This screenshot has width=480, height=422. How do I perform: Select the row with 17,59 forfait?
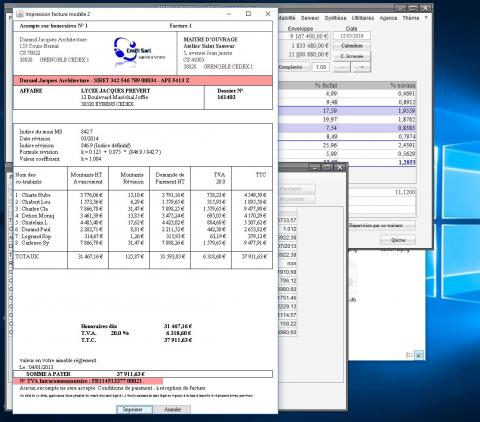[347, 111]
